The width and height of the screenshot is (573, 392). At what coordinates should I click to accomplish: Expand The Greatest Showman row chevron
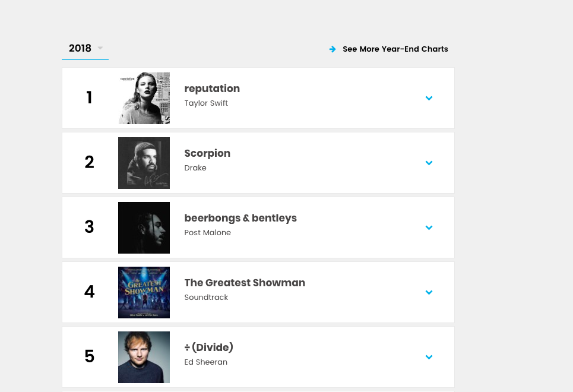click(429, 292)
